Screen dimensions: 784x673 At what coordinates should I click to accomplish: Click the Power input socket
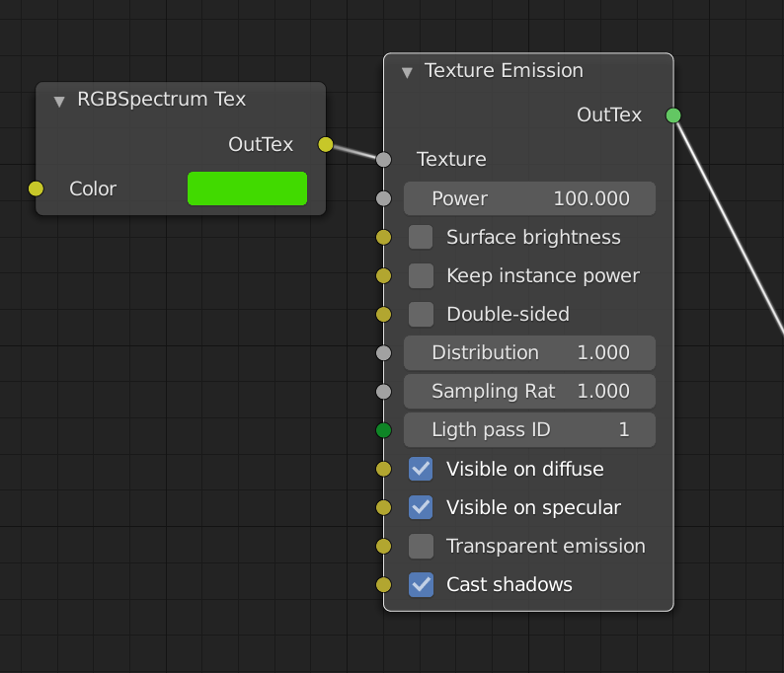384,198
